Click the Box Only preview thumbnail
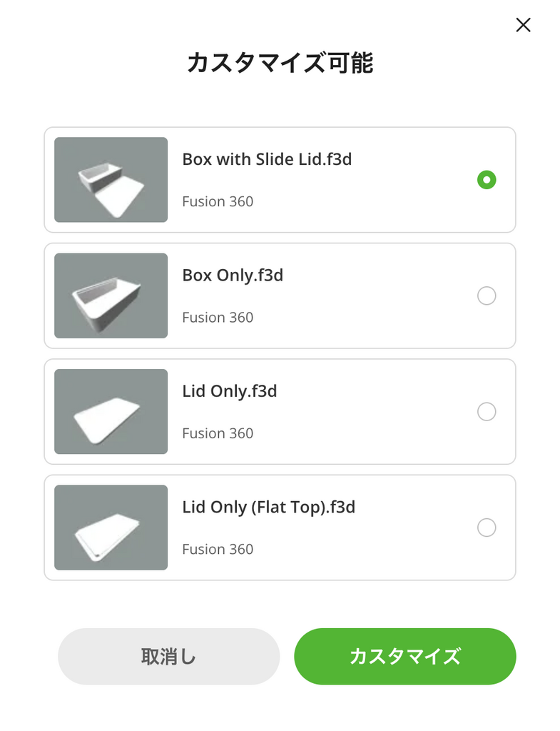 pos(111,296)
